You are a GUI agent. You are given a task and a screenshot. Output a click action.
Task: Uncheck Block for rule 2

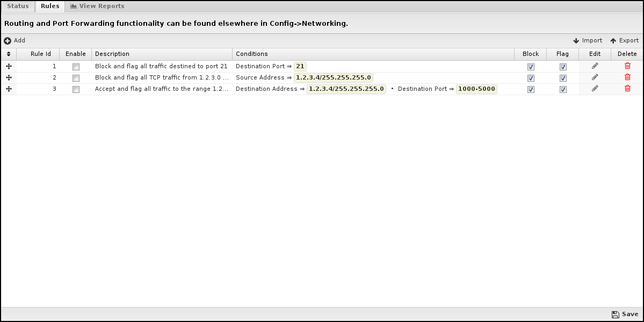click(531, 78)
